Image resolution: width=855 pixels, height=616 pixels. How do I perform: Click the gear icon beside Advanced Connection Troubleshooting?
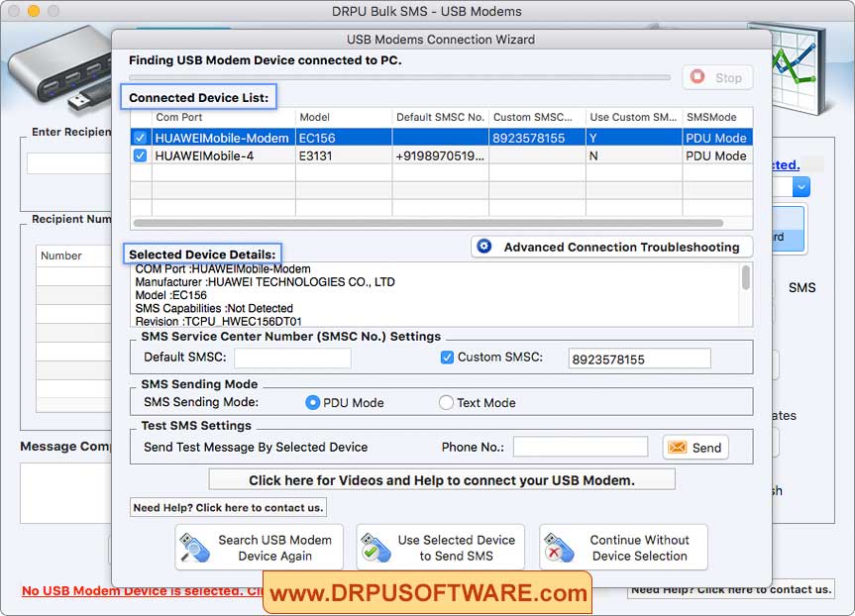click(x=484, y=247)
